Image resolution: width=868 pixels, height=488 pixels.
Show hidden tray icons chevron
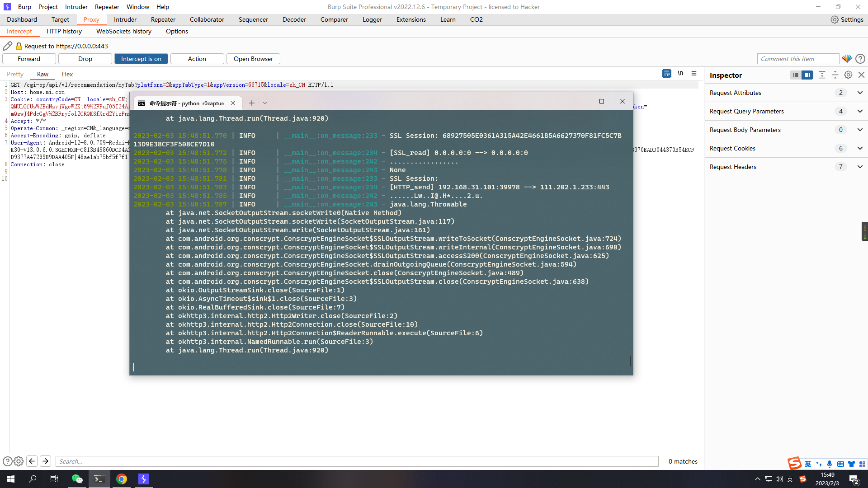coord(758,479)
